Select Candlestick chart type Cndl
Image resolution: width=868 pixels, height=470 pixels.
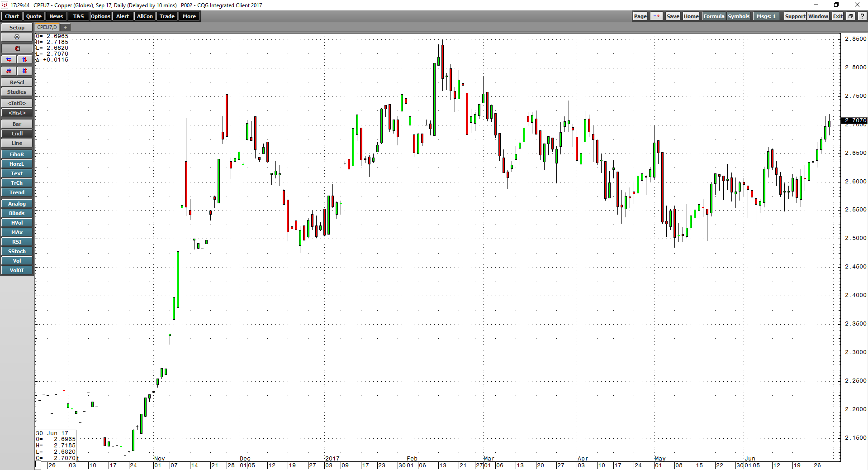[x=17, y=134]
